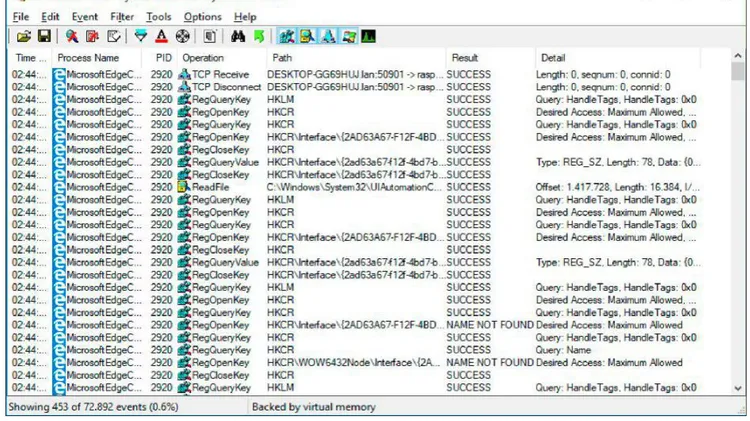Image resolution: width=750 pixels, height=421 pixels.
Task: Toggle Show Process and Thread Activity icon
Action: (x=349, y=36)
